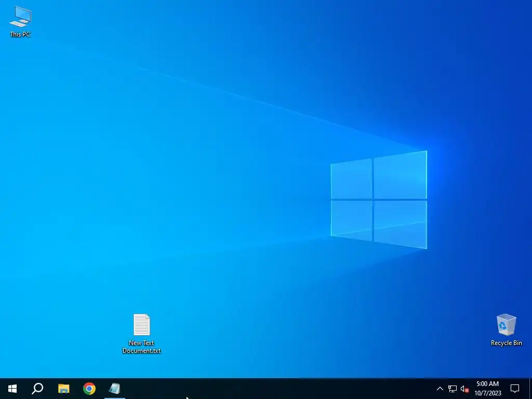Launch File Explorer from the taskbar
This screenshot has height=399, width=532.
tap(63, 389)
